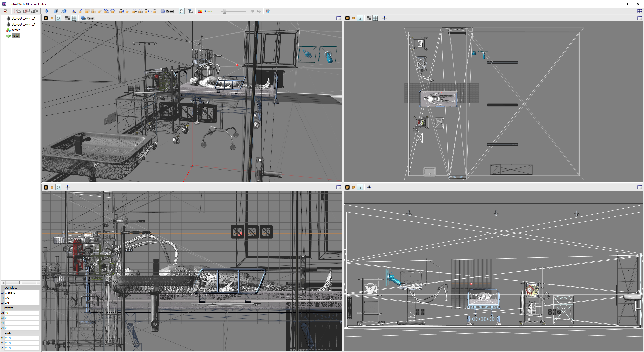Click the rotate arc arrow tool icon
Screen dimensions: 644x352
pos(113,11)
